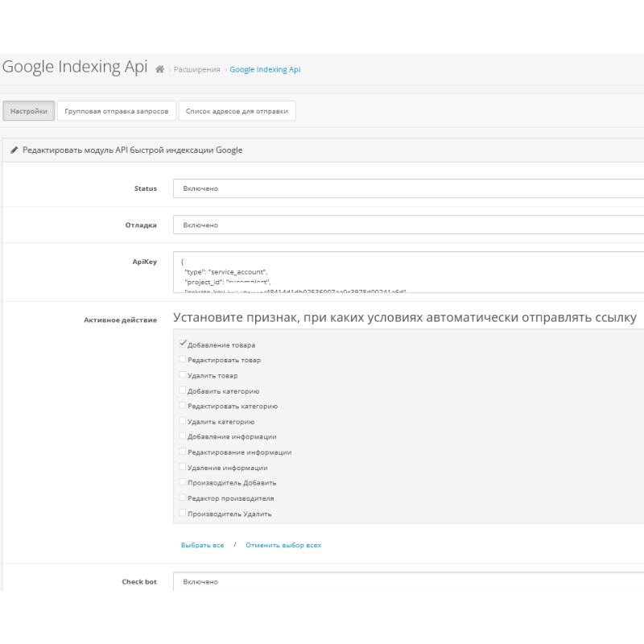Click Google Indexing Api breadcrumb link
644x644 pixels.
[x=265, y=70]
